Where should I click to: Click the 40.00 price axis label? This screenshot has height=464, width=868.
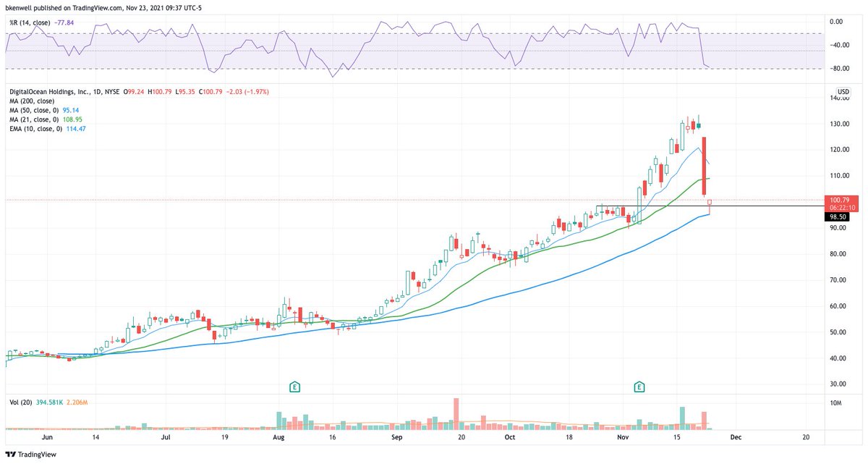839,358
